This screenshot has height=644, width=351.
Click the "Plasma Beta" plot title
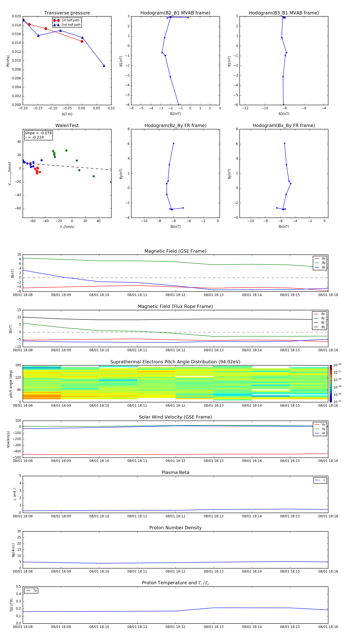click(175, 473)
